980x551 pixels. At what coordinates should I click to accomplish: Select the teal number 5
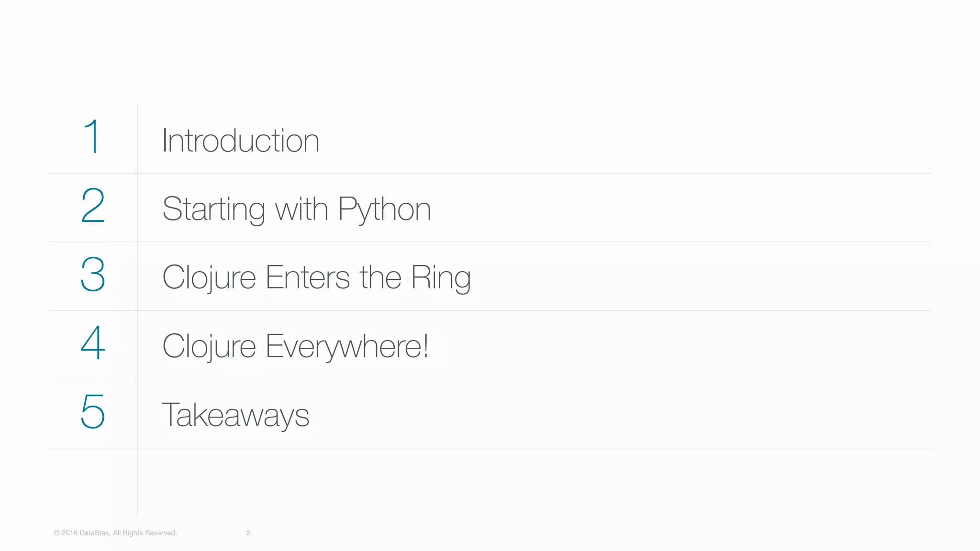pos(93,411)
